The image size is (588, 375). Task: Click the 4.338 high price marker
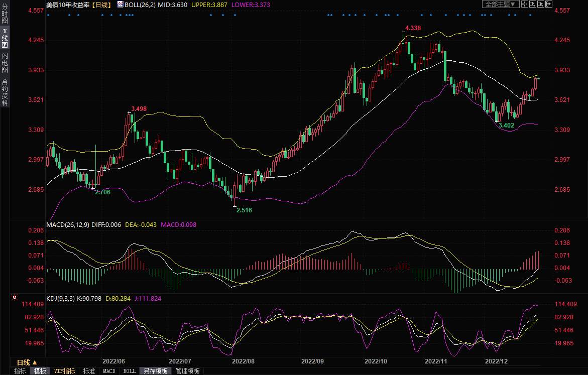(x=412, y=28)
